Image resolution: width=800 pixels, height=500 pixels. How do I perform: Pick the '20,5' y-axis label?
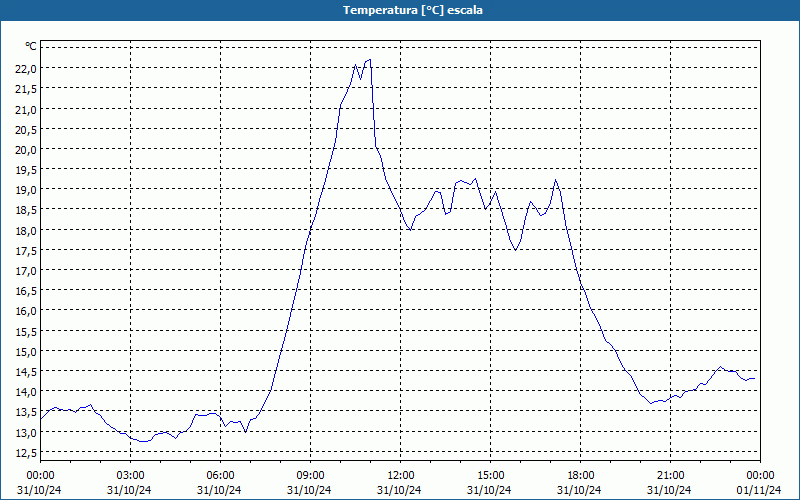click(26, 129)
